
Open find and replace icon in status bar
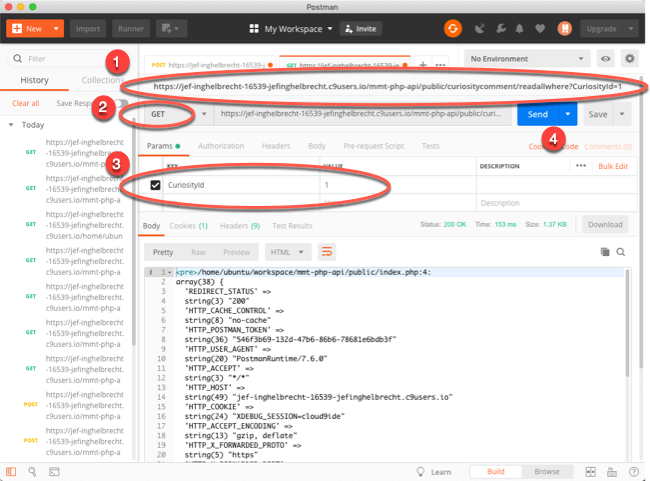pyautogui.click(x=32, y=472)
